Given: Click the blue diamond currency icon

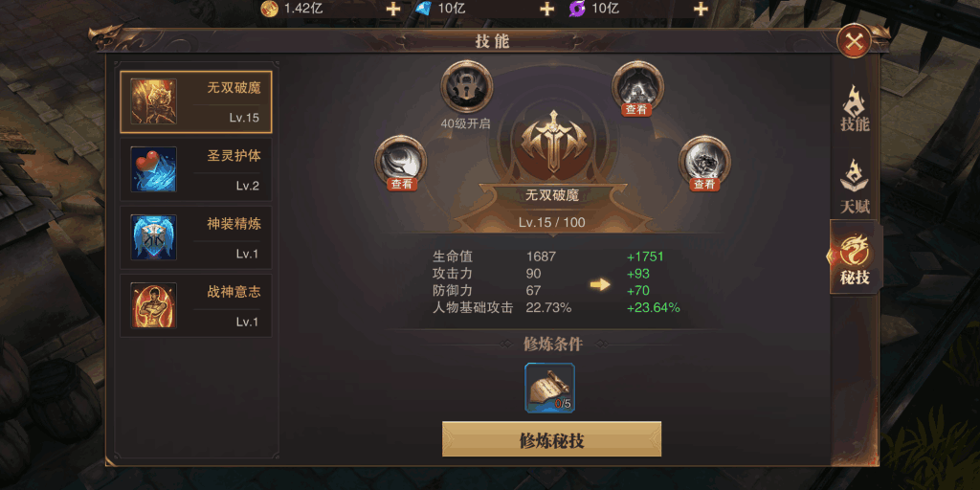Looking at the screenshot, I should pyautogui.click(x=423, y=8).
